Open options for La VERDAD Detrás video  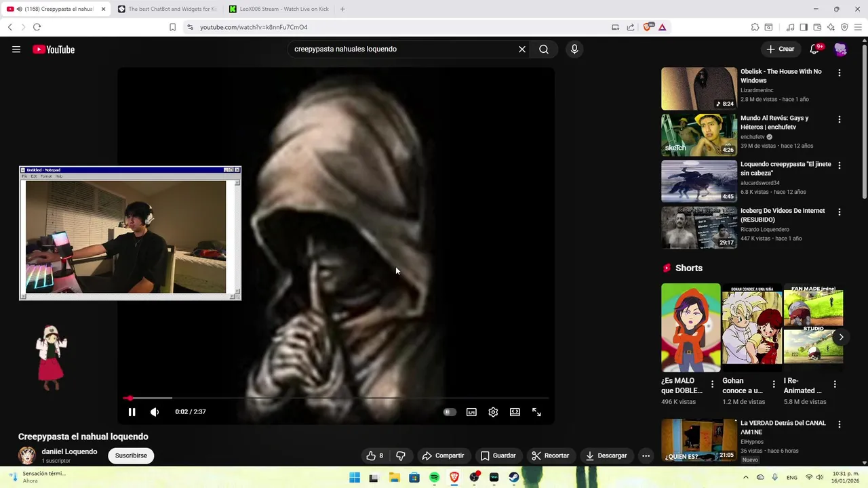pos(840,424)
